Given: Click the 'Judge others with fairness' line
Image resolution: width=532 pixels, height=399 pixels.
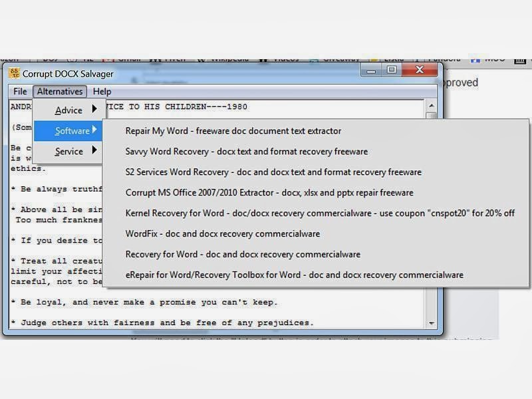Looking at the screenshot, I should [162, 323].
